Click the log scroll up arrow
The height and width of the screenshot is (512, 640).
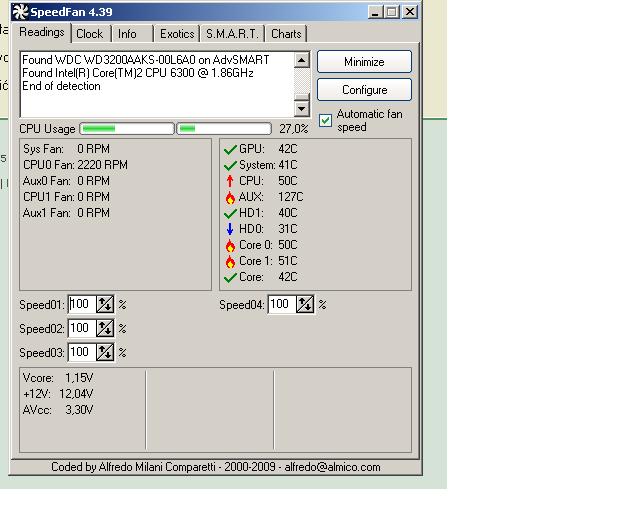pos(302,60)
